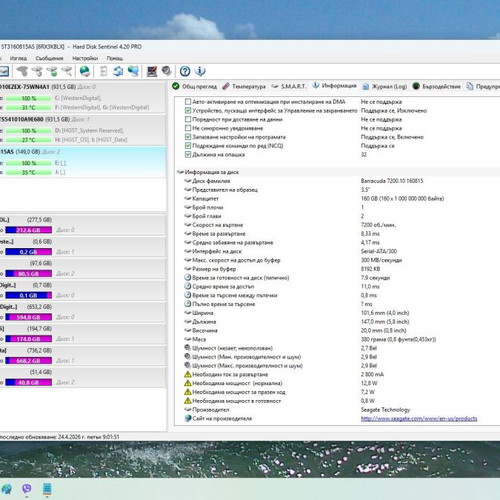Switch to the 'Температура' tab

(244, 86)
